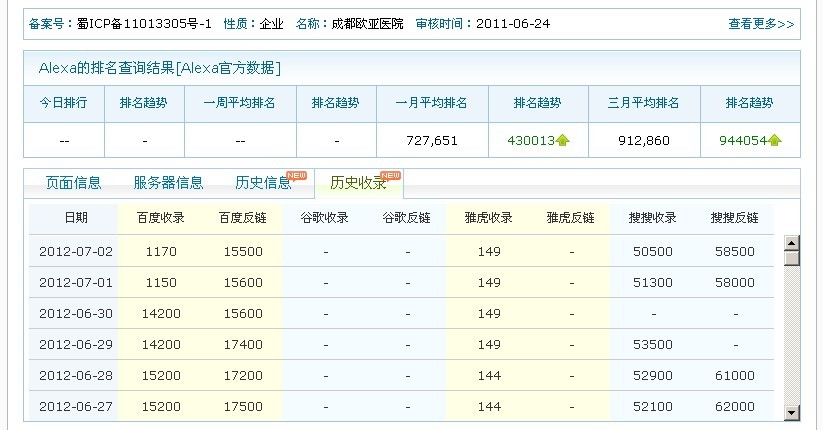Click the vertical scrollbar thumb
Screen dimensions: 823x430
[791, 258]
